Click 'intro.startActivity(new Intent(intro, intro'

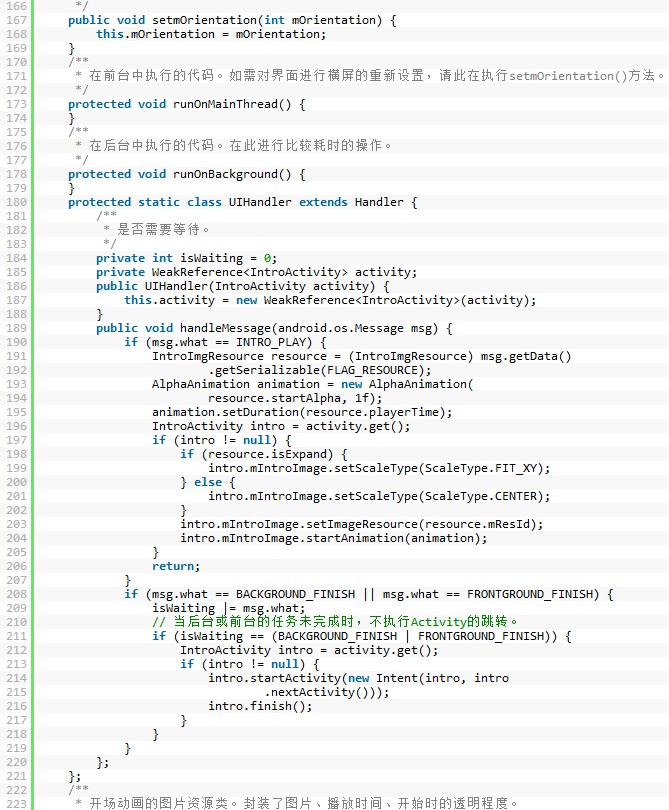[x=357, y=677]
